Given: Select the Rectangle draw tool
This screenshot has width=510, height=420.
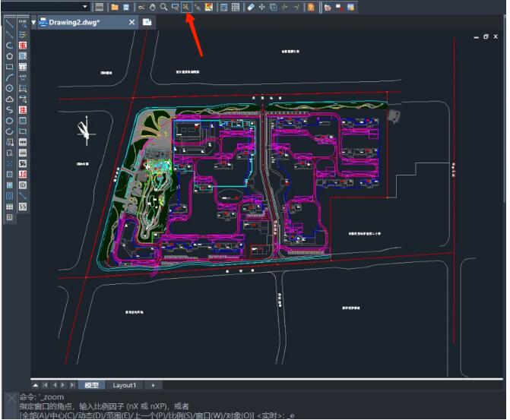Looking at the screenshot, I should coord(9,66).
